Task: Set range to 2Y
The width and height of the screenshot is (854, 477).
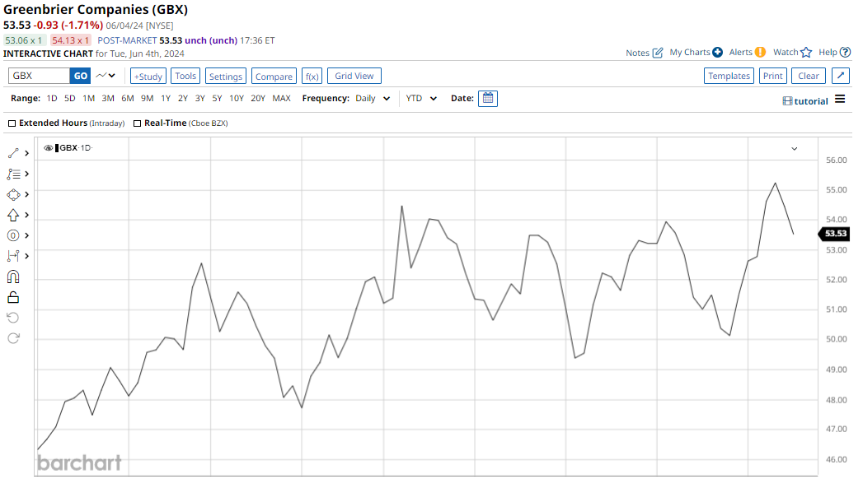Action: [183, 99]
